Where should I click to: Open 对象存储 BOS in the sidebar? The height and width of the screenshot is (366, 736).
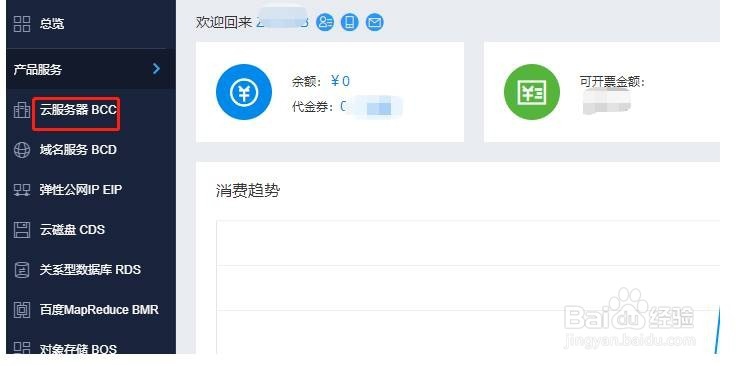[x=78, y=348]
